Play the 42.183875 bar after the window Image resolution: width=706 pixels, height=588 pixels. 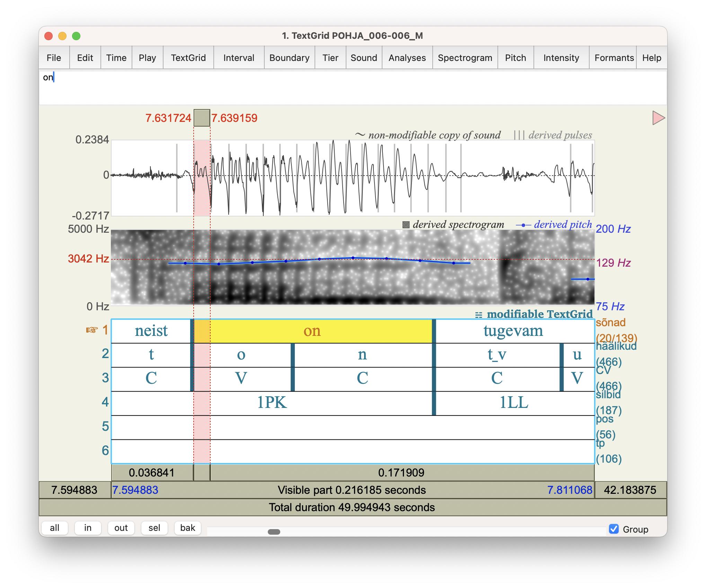click(x=630, y=490)
